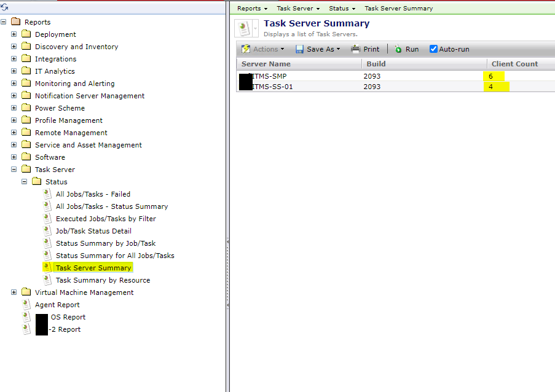Viewport: 555px width, 392px height.
Task: Expand the Deployment folder
Action: pyautogui.click(x=14, y=34)
